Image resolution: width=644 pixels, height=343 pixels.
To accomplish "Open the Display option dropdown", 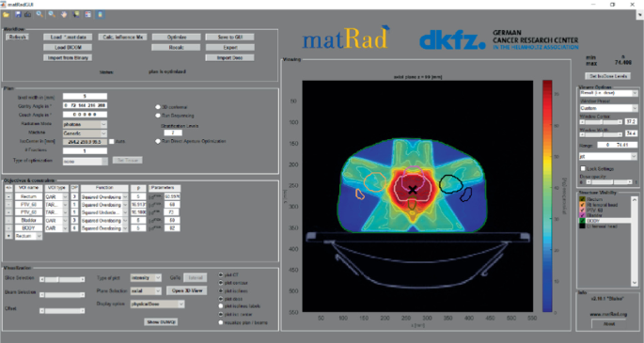I will (x=157, y=304).
